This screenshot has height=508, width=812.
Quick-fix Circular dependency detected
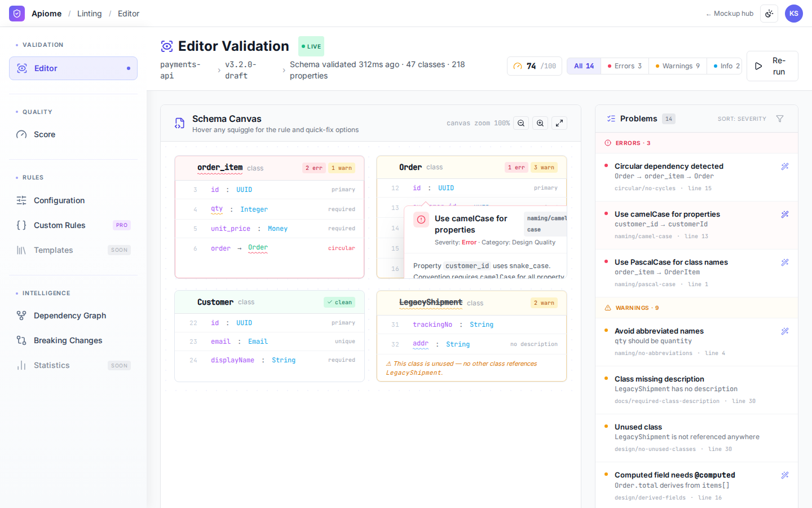click(x=785, y=167)
